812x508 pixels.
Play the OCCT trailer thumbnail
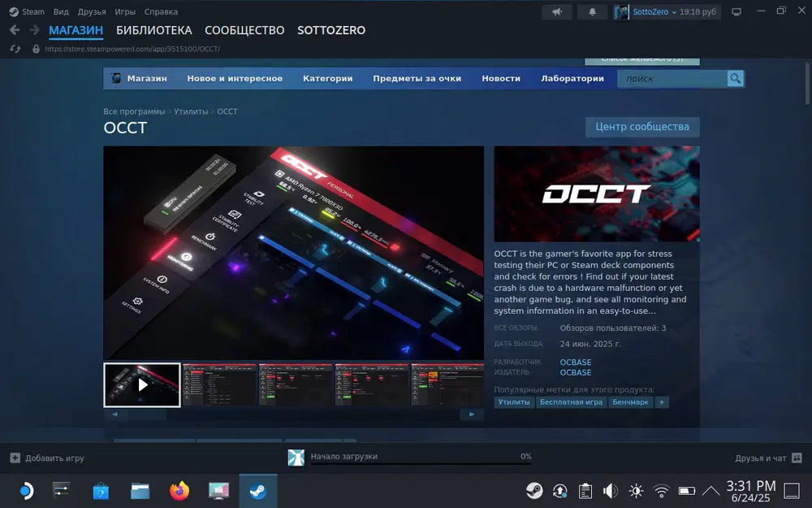[142, 384]
